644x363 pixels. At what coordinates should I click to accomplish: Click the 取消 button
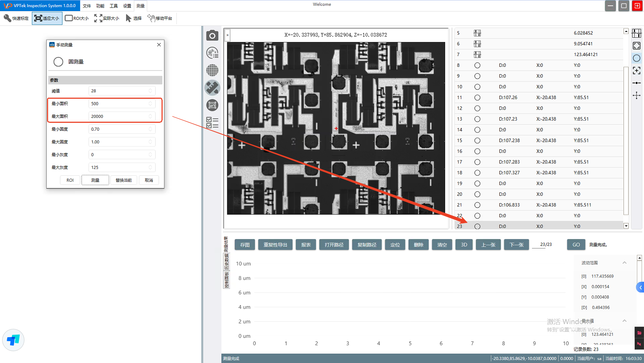[x=149, y=180]
